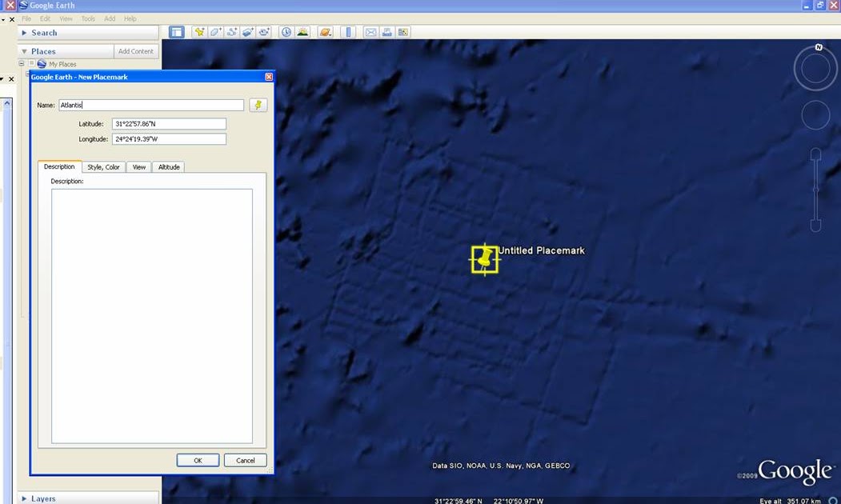Viewport: 841px width, 504px height.
Task: Click View in Google Maps icon
Action: pos(402,32)
